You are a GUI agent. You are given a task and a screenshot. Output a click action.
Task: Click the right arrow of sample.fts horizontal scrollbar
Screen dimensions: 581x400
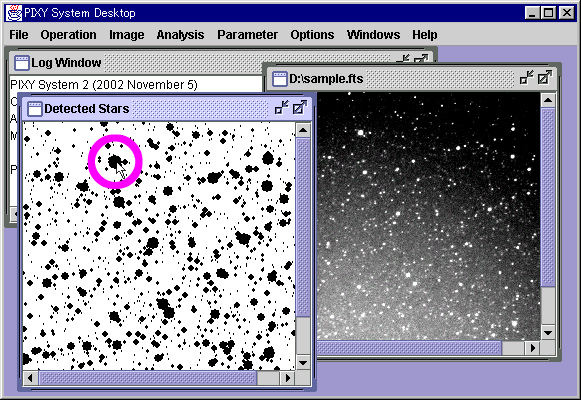(532, 348)
